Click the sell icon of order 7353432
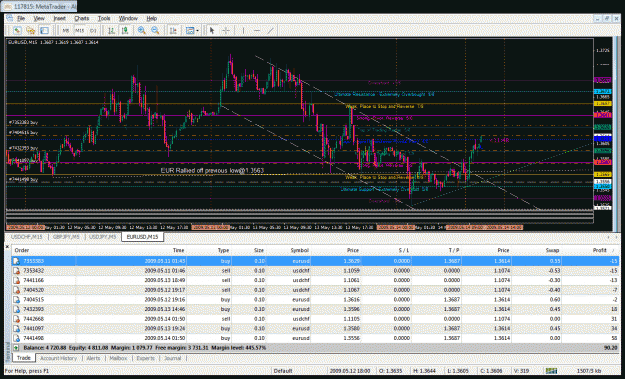 click(x=16, y=271)
